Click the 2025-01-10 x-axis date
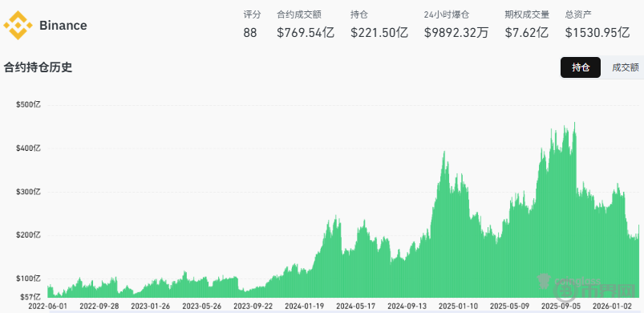Image resolution: width=644 pixels, height=313 pixels. pyautogui.click(x=459, y=306)
